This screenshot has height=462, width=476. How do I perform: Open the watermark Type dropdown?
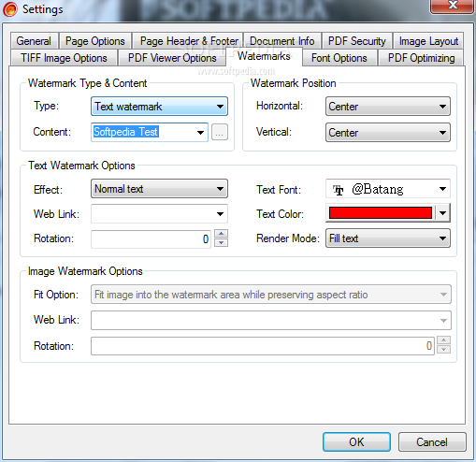point(159,107)
